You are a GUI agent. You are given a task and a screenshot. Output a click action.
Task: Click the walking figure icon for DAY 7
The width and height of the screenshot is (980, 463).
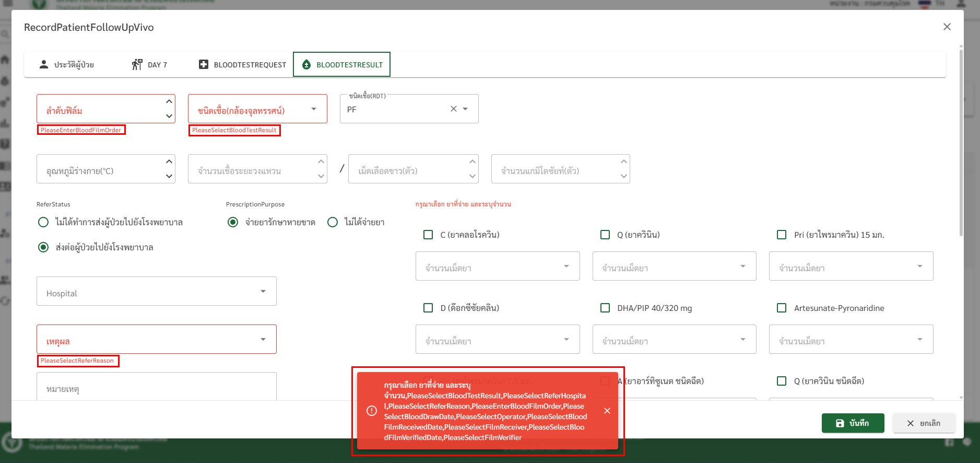(137, 64)
